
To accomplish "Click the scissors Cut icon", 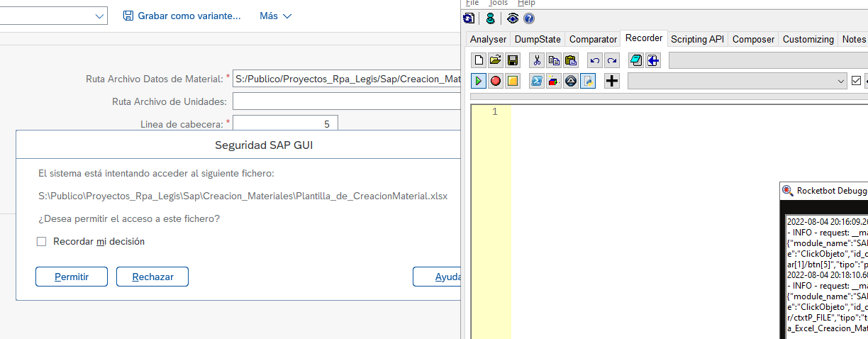I will 537,60.
